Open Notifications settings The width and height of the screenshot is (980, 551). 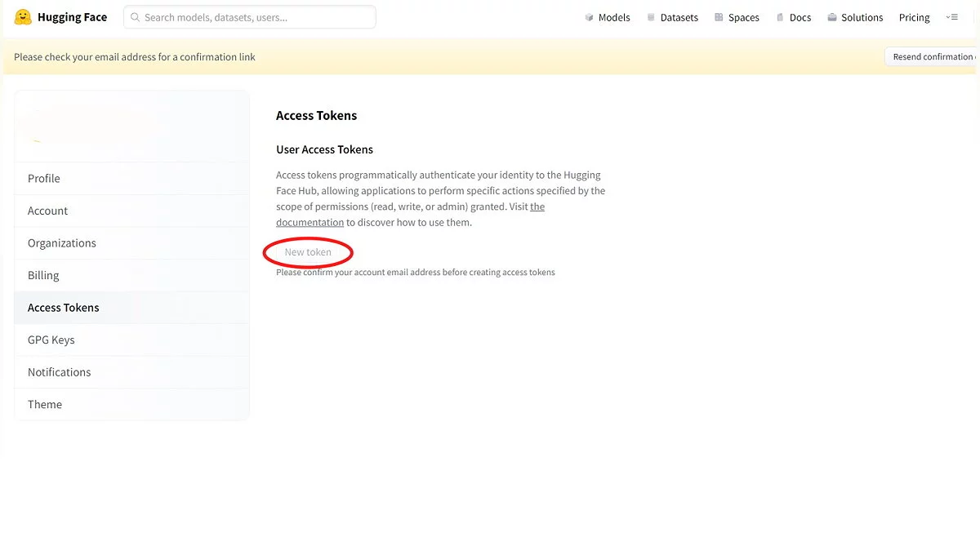[x=59, y=372]
